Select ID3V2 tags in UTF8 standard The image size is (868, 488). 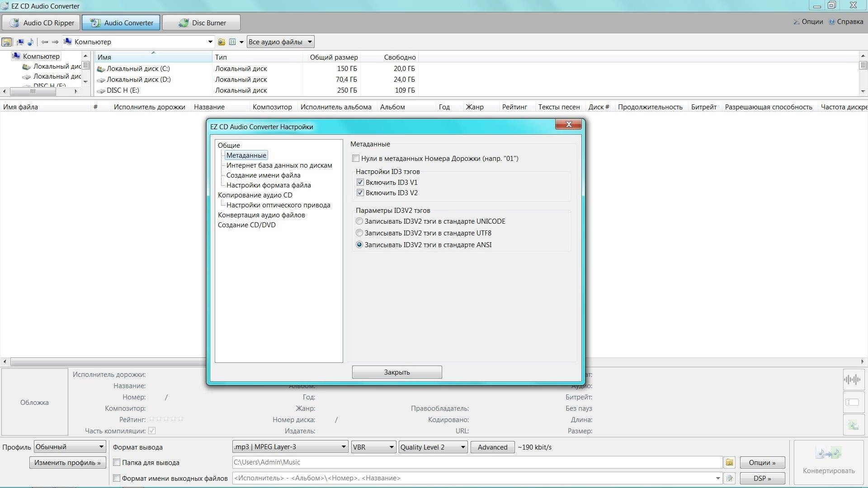coord(359,233)
